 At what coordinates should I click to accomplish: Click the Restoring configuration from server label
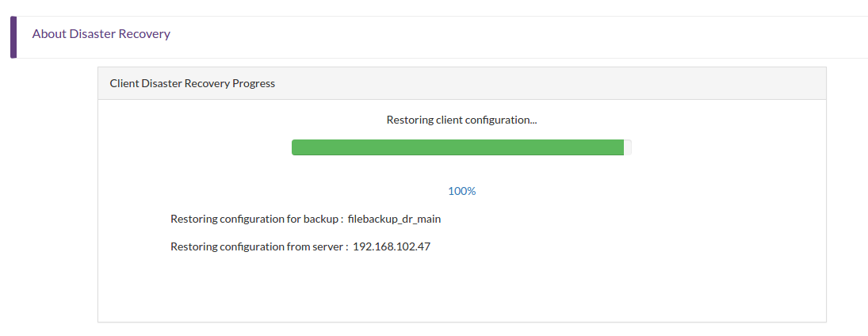pyautogui.click(x=260, y=246)
